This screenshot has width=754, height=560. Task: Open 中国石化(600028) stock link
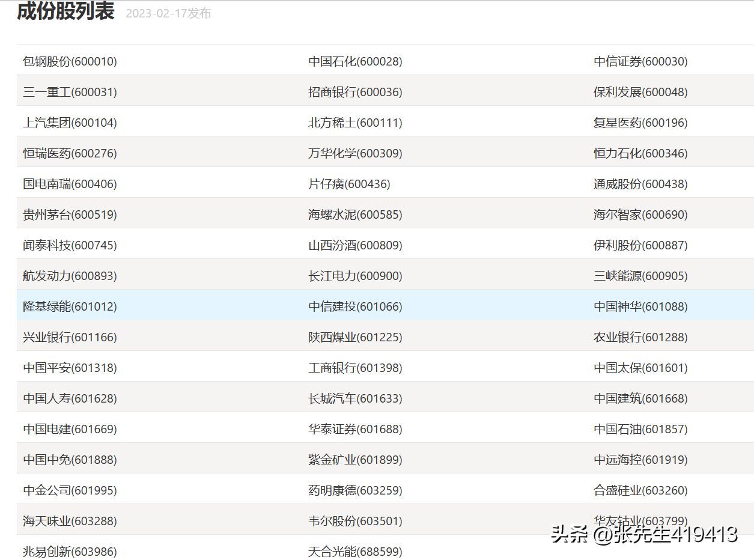[355, 61]
